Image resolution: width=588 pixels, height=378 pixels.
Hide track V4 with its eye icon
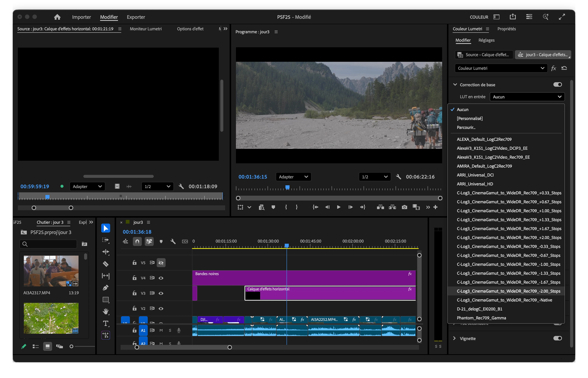(x=161, y=278)
